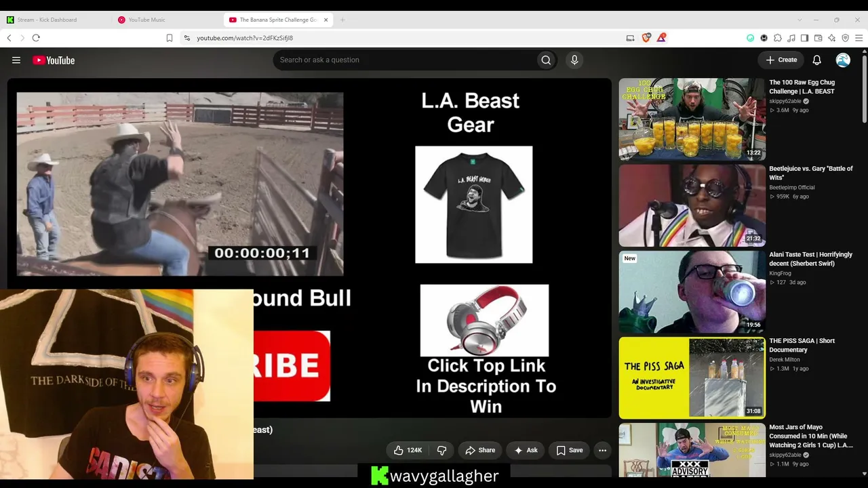Start voice search with the microphone
This screenshot has width=868, height=488.
[574, 60]
